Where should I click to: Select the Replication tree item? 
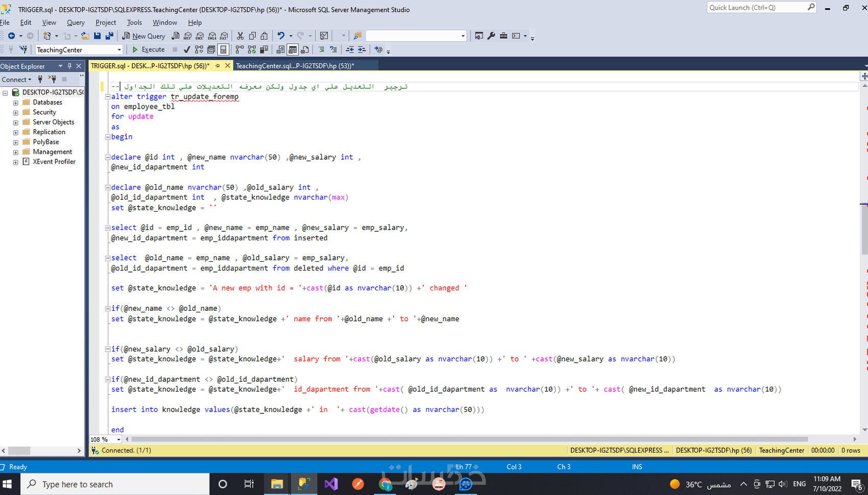(x=49, y=132)
